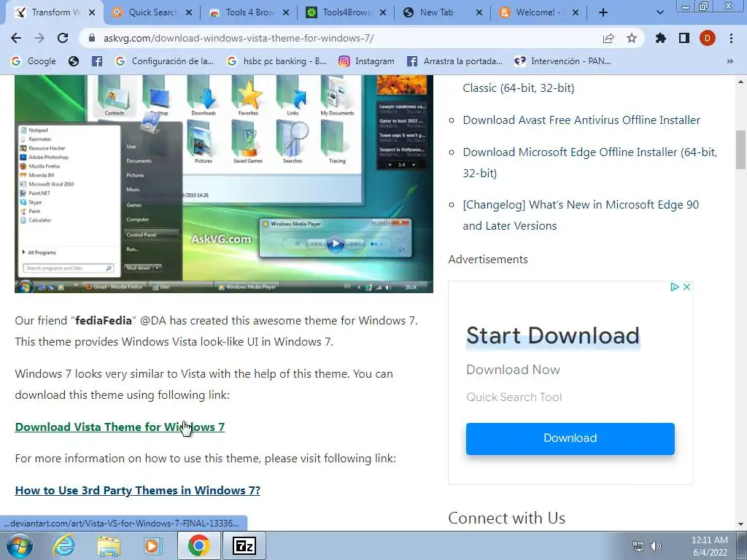Screen dimensions: 747x560
Task: Click the address bar URL
Action: (x=239, y=38)
